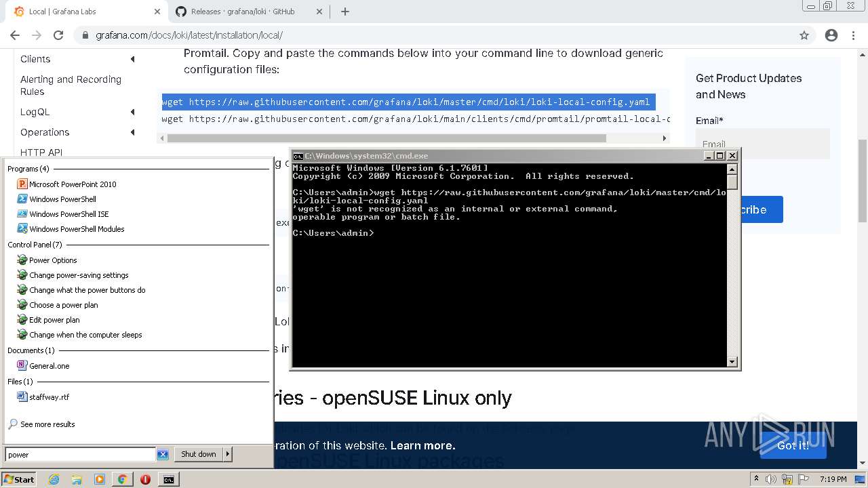Click the Control Panel (7) header
This screenshot has height=488, width=868.
(35, 245)
